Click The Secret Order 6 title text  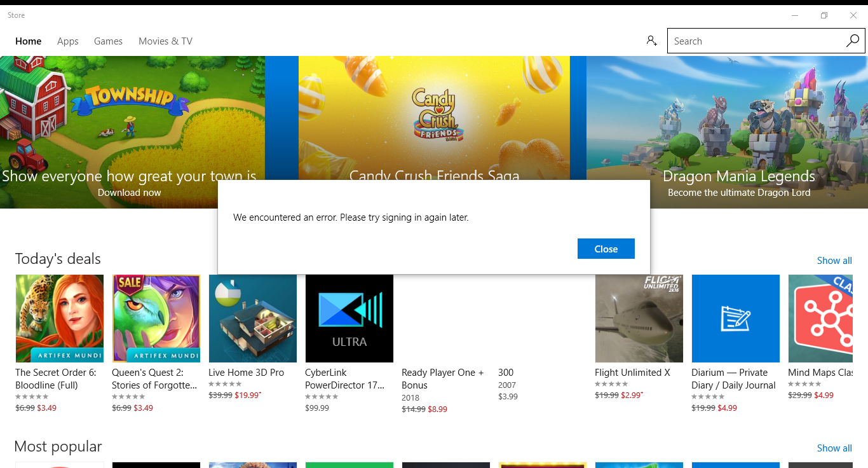click(56, 379)
